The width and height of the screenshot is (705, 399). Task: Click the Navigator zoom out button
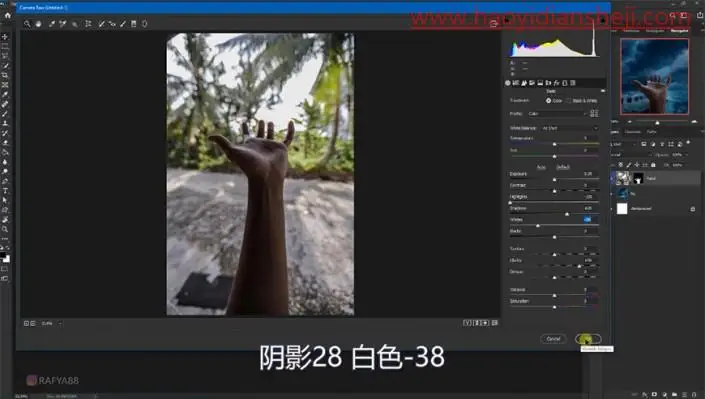tap(629, 122)
